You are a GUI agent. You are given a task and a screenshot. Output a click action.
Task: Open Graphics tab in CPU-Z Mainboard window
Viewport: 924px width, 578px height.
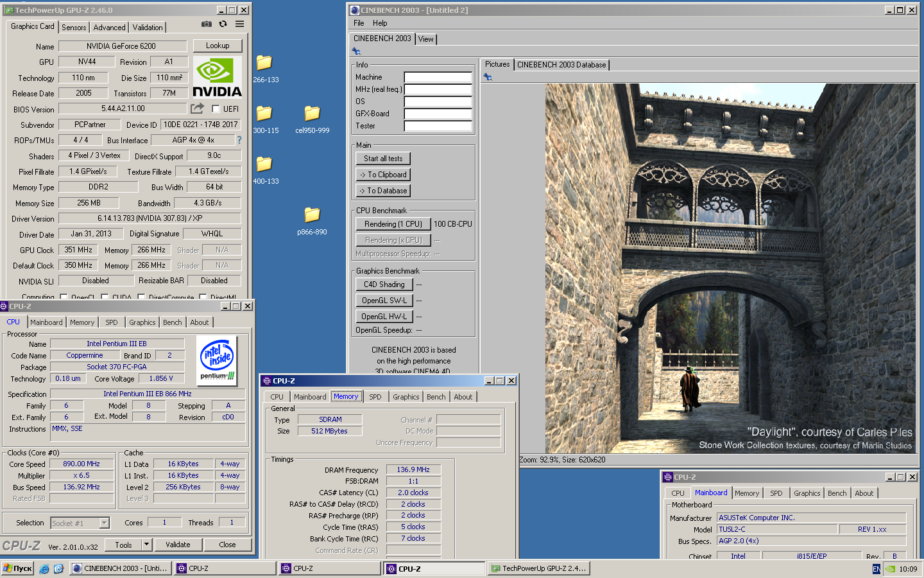tap(807, 493)
